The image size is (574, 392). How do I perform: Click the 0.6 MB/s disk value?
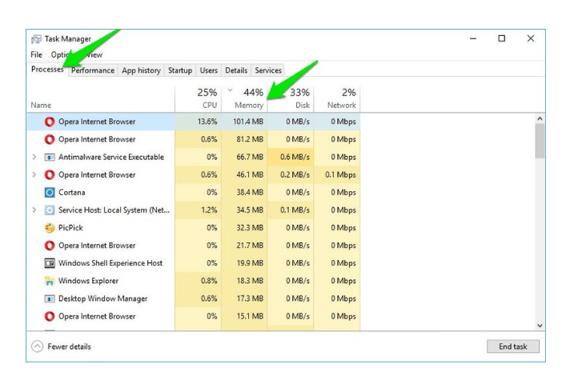pos(295,157)
